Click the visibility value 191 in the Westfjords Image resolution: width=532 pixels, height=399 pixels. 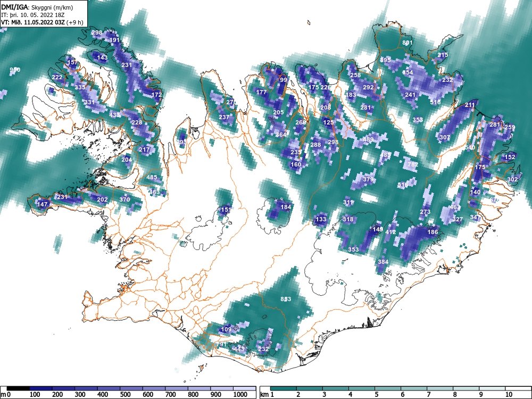[115, 40]
